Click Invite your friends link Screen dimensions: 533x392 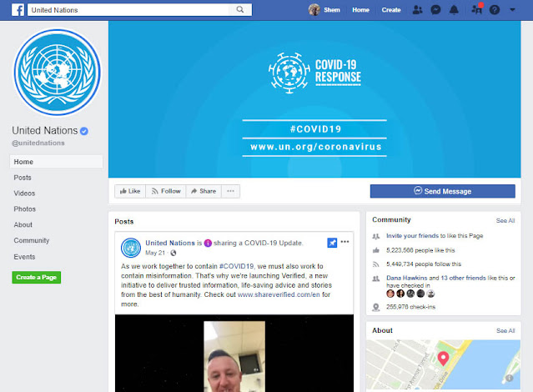412,235
